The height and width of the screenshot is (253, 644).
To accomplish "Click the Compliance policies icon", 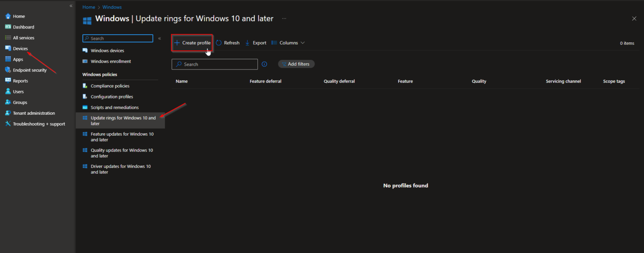I will (85, 86).
